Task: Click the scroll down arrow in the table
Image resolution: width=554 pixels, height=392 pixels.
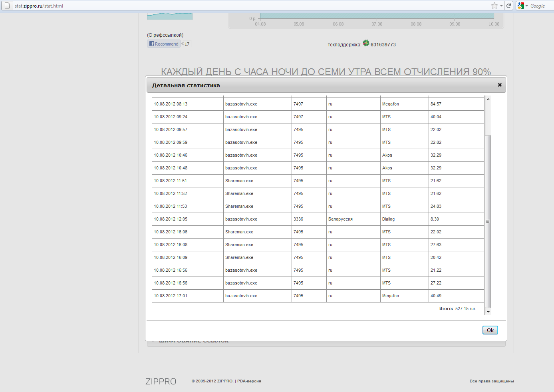Action: (488, 312)
